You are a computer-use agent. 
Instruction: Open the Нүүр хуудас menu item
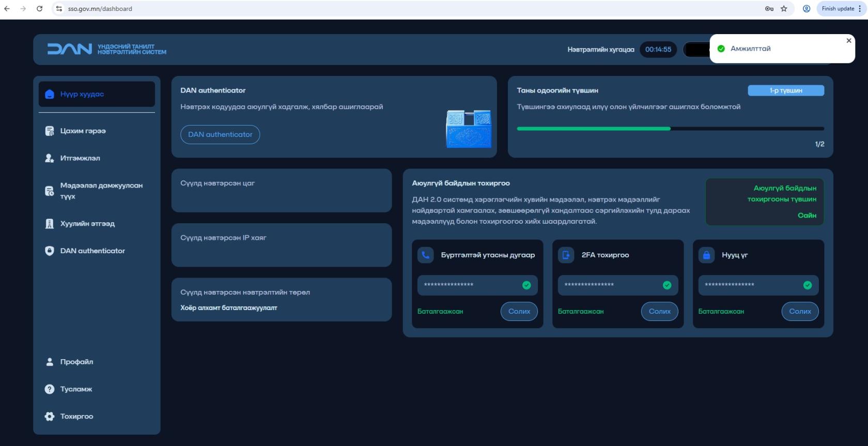coord(97,94)
